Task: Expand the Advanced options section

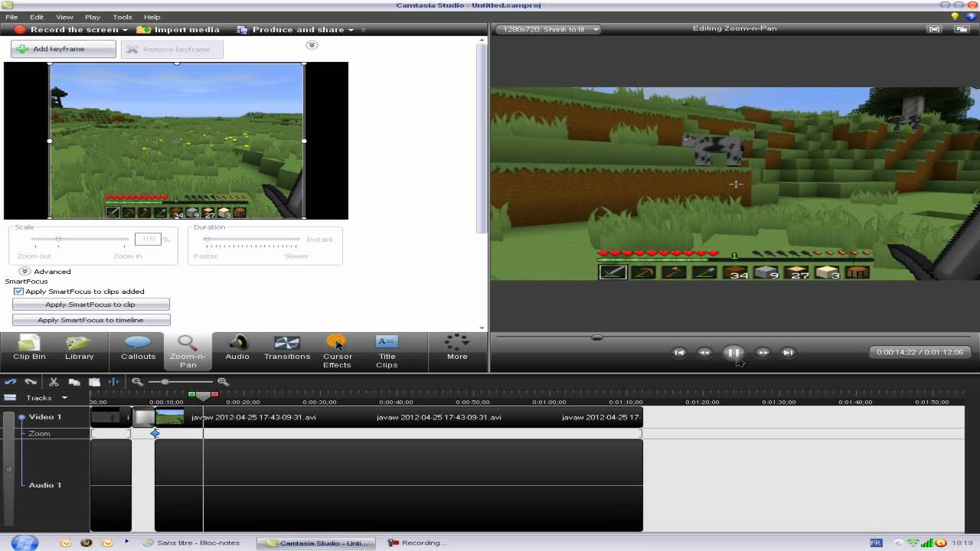Action: [24, 271]
